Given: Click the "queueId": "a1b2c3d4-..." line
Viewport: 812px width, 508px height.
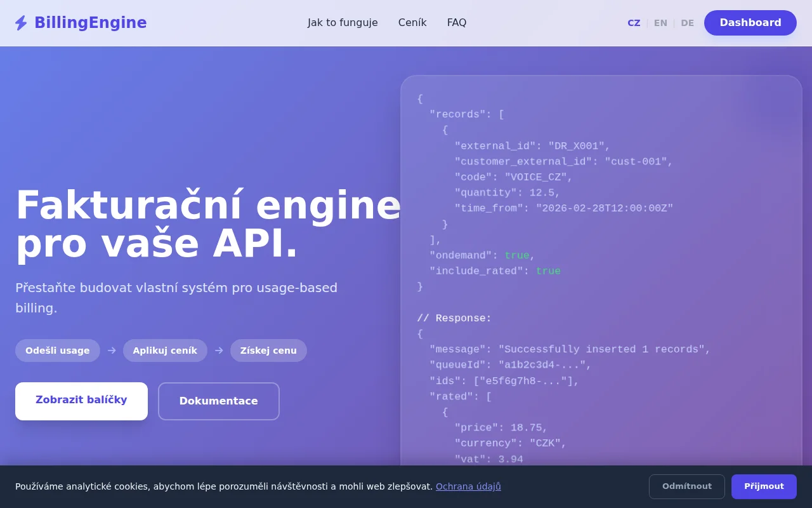Looking at the screenshot, I should click(511, 365).
